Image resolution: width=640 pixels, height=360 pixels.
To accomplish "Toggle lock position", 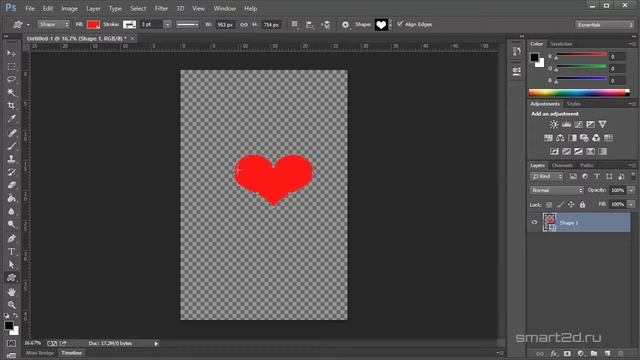I will (x=571, y=204).
